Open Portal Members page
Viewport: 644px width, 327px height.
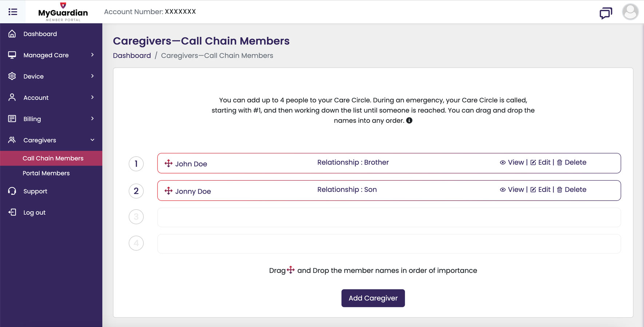pyautogui.click(x=46, y=173)
